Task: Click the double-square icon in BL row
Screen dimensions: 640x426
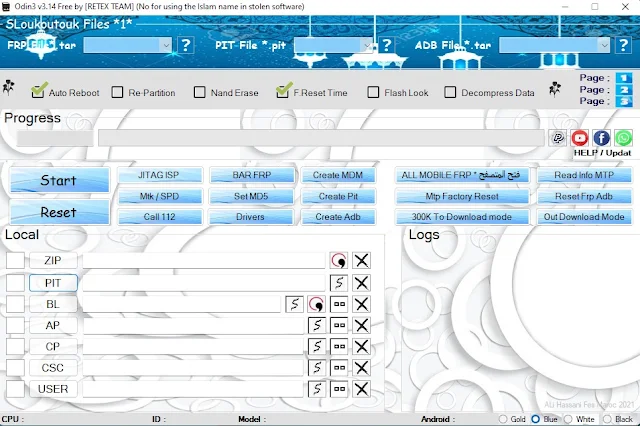Action: point(339,304)
